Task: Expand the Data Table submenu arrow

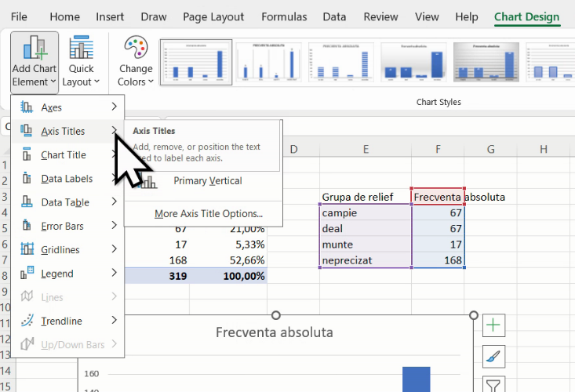Action: point(115,202)
